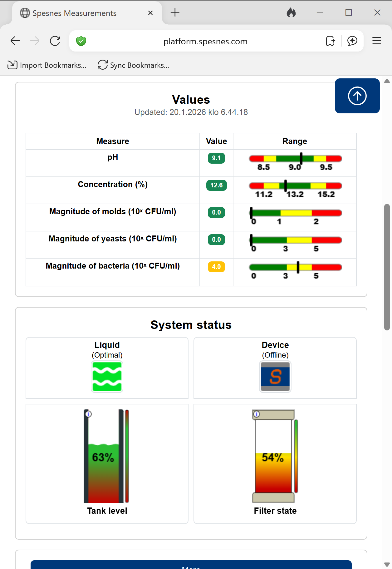Screen dimensions: 392x569
Task: Click Import Bookmarks link
Action: (47, 65)
